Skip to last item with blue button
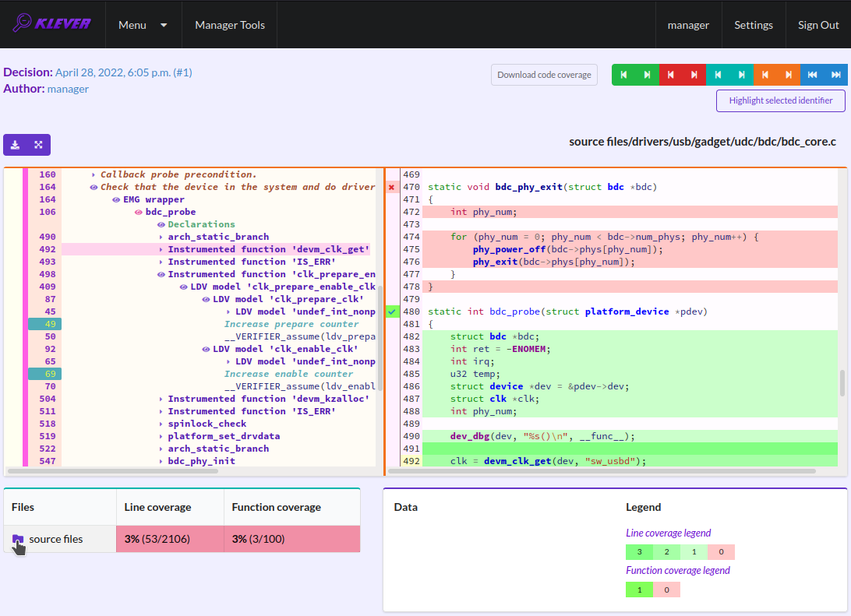The width and height of the screenshot is (851, 616). pyautogui.click(x=835, y=75)
